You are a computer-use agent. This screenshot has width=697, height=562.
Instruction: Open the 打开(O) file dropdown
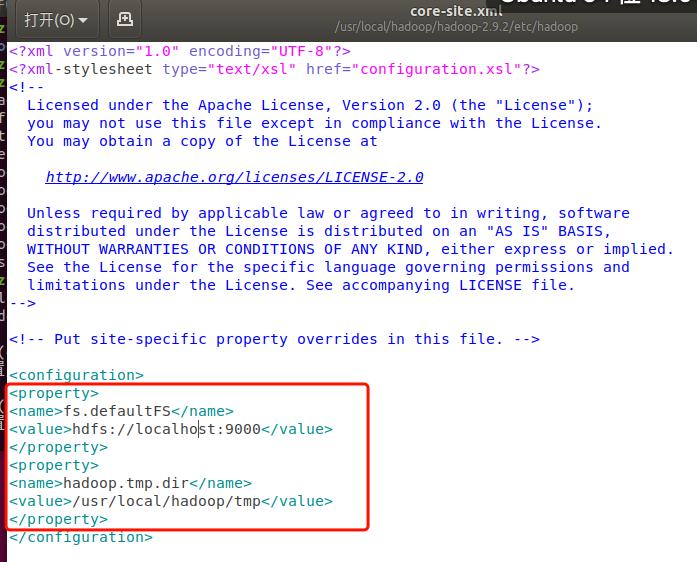[57, 20]
